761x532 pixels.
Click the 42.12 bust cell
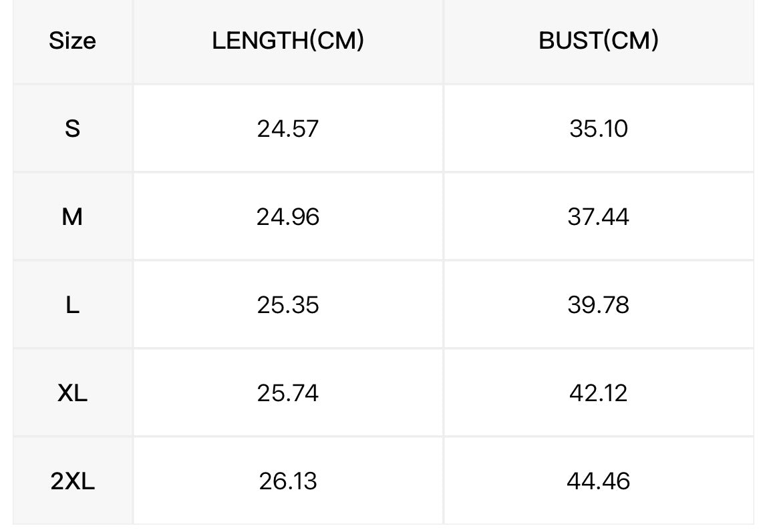click(599, 392)
